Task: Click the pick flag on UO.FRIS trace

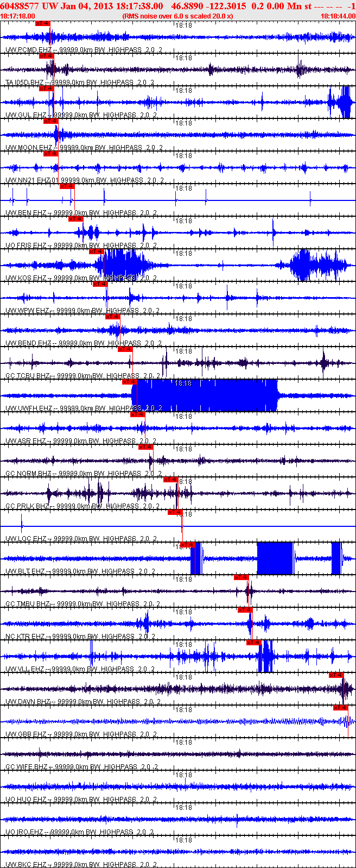Action: point(76,219)
